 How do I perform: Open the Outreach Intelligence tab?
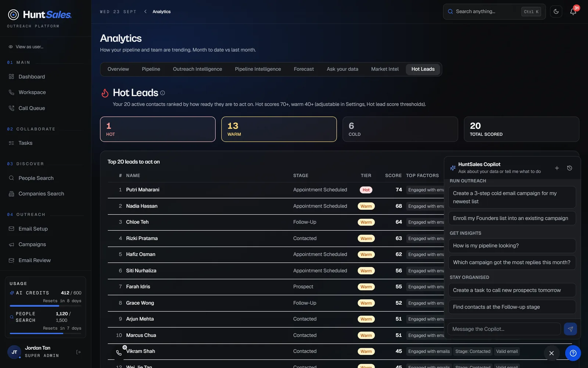point(197,69)
